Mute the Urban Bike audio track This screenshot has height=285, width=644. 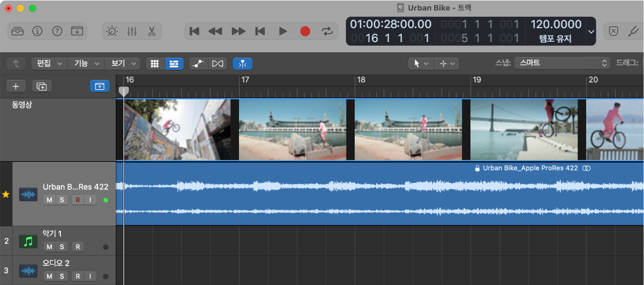pos(49,200)
